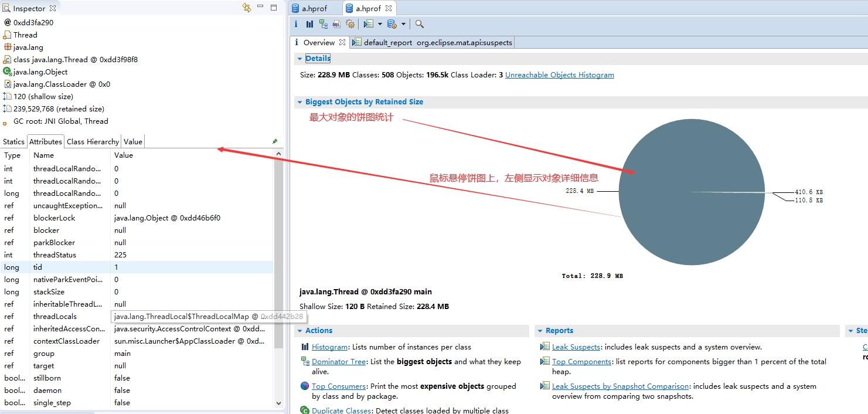Click the Value column header
868x414 pixels.
click(x=192, y=155)
